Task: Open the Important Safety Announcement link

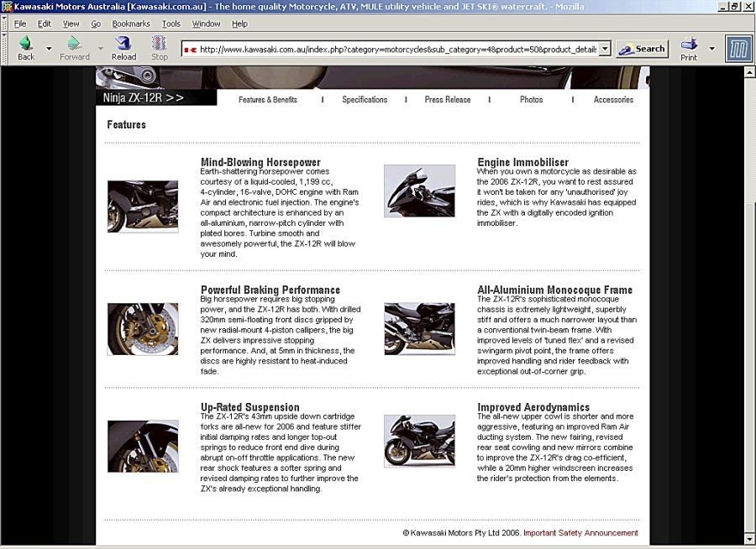Action: coord(580,533)
